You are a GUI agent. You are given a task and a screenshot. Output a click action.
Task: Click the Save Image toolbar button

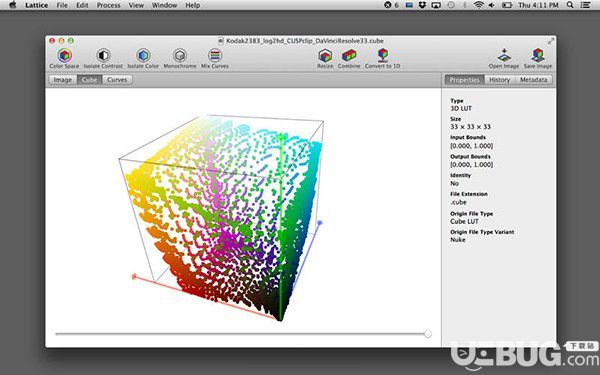(538, 55)
